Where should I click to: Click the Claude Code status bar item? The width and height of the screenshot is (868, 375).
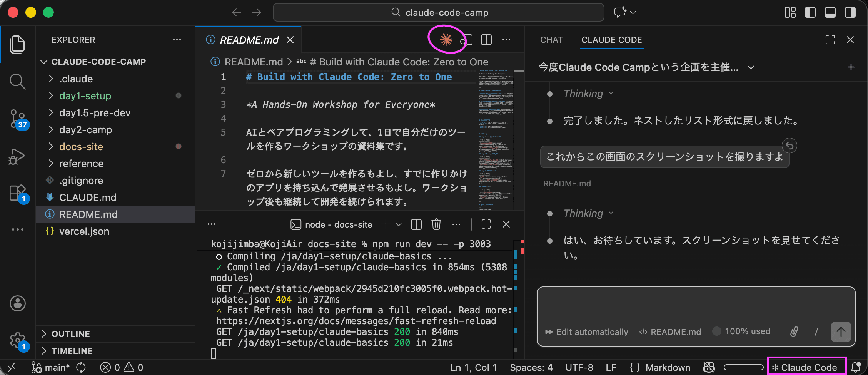pos(806,367)
